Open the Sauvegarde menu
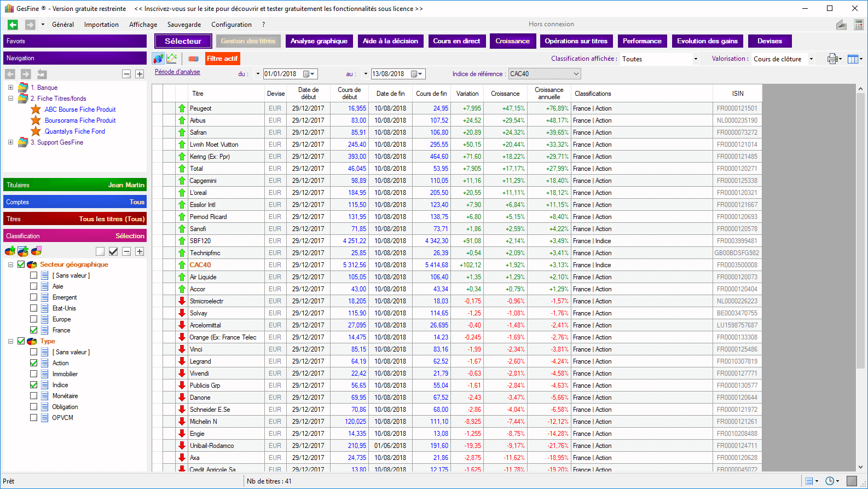 click(x=184, y=25)
